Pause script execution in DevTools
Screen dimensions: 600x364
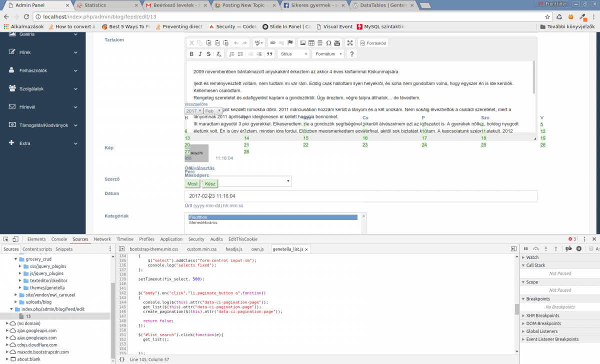pos(525,248)
